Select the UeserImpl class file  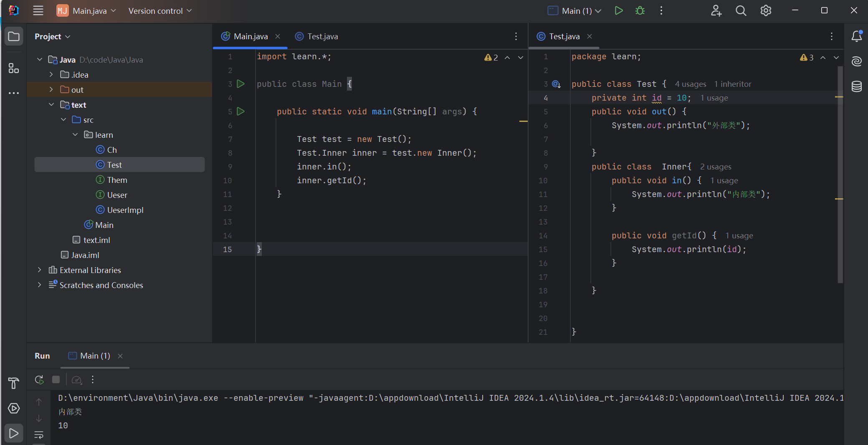[x=119, y=210]
